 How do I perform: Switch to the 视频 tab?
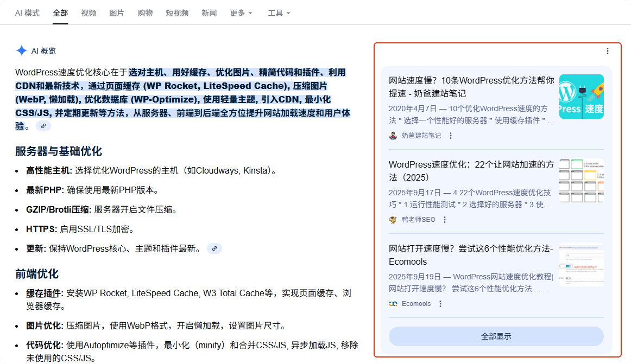click(x=89, y=13)
